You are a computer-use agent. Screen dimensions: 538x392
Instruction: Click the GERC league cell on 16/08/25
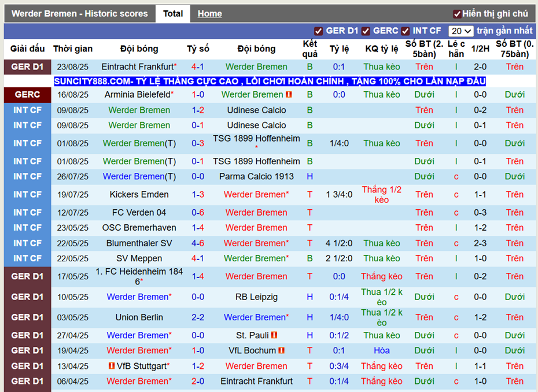click(27, 95)
